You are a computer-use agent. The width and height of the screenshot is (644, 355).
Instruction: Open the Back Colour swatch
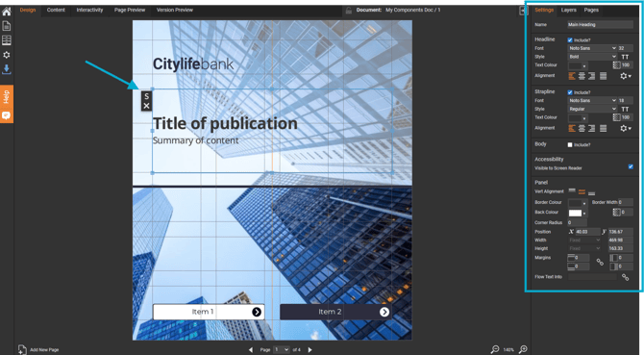[578, 213]
